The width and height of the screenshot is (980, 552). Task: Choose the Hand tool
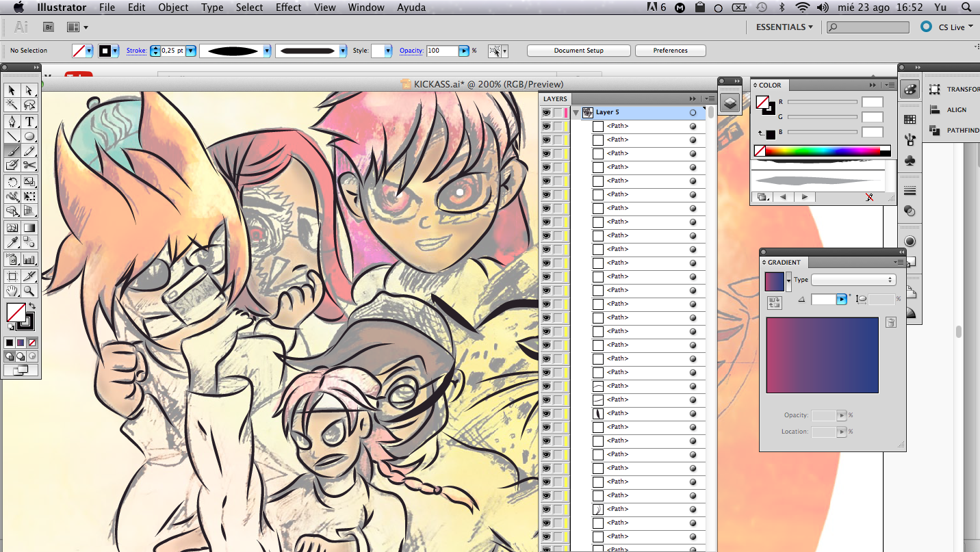pyautogui.click(x=12, y=291)
